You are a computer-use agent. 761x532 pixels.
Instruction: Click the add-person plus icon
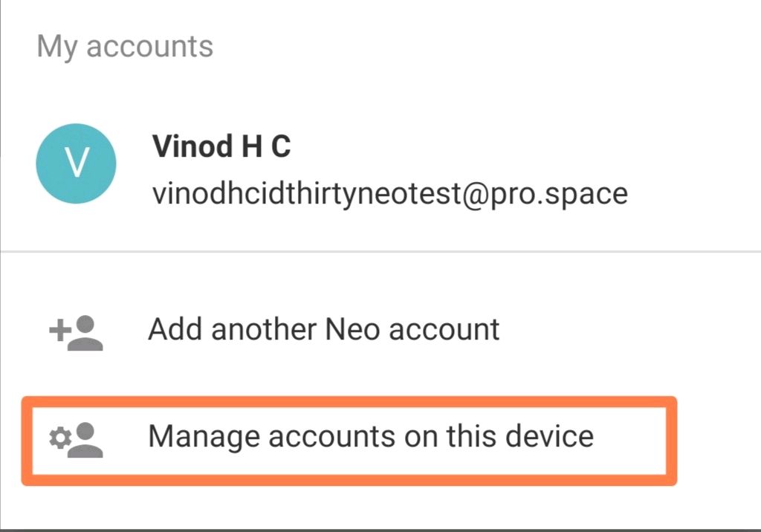pyautogui.click(x=77, y=333)
